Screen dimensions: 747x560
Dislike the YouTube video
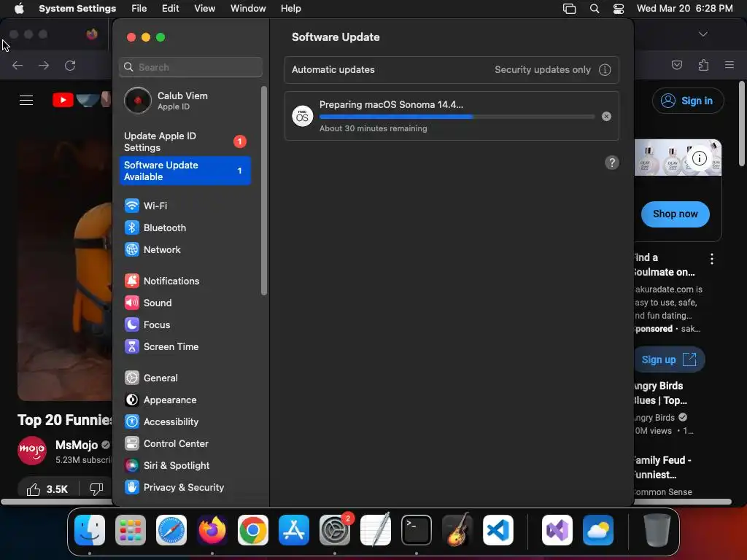coord(96,489)
